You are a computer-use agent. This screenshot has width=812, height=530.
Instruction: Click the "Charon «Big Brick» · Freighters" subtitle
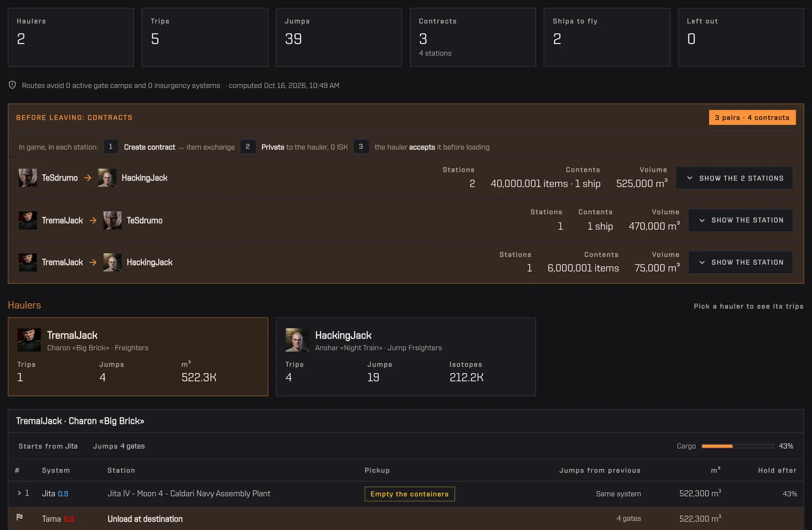(98, 348)
